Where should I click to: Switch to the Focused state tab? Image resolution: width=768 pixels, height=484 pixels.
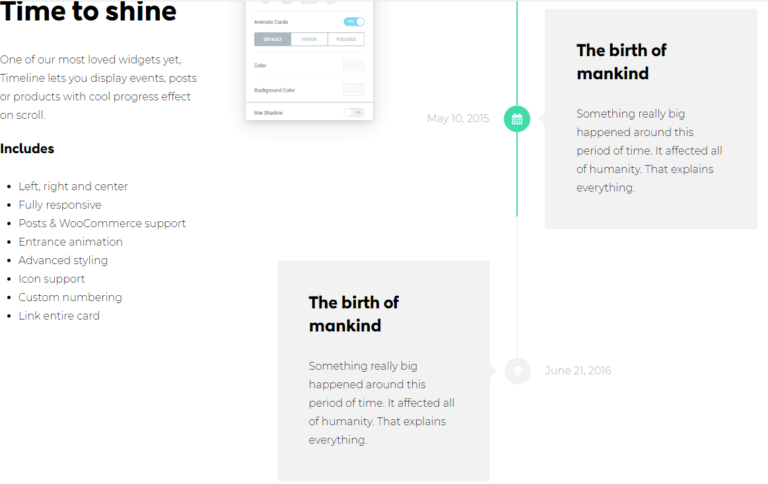coord(346,39)
